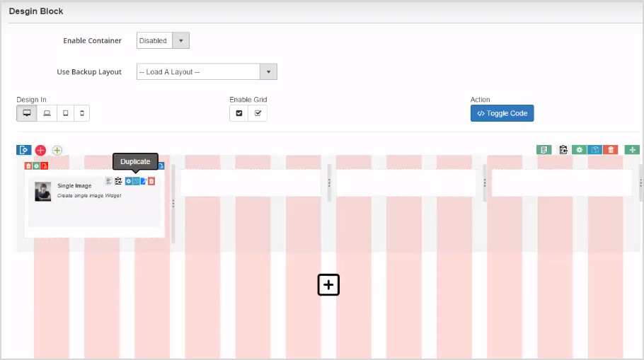Switch design view to laptop

47,113
